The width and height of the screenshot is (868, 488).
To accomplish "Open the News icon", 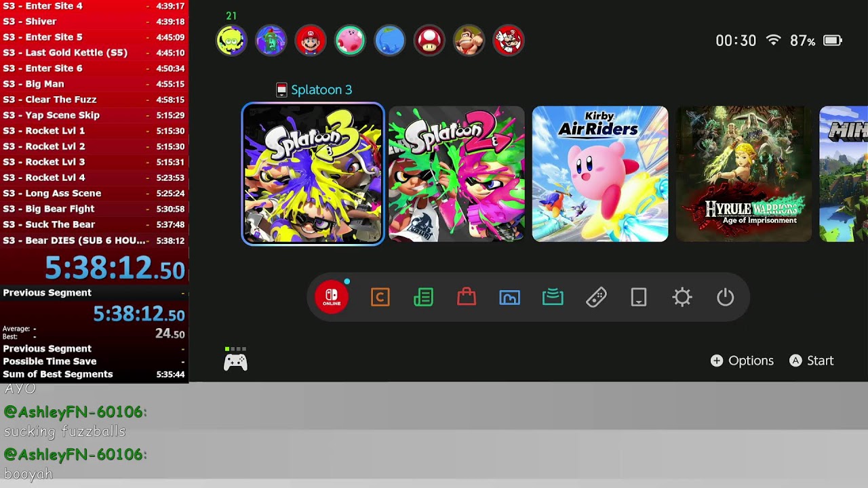I will pos(423,297).
